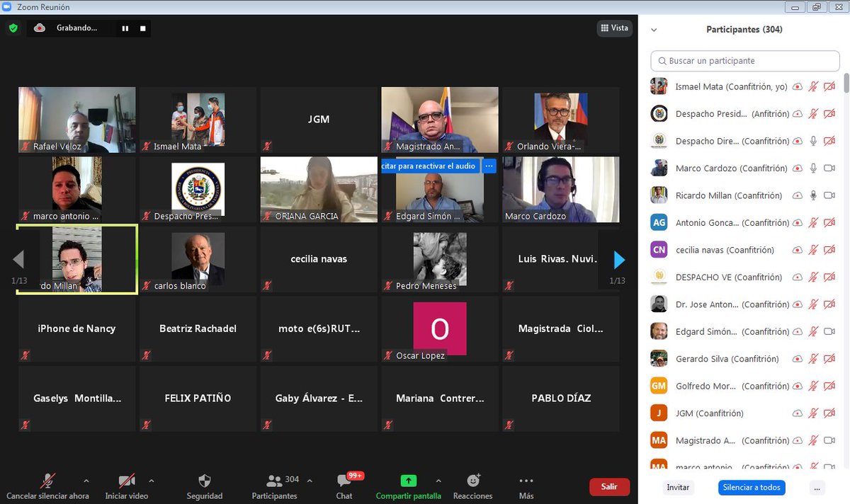Viewport: 850px width, 504px height.
Task: Select the Orlando Viera video tile
Action: (560, 120)
